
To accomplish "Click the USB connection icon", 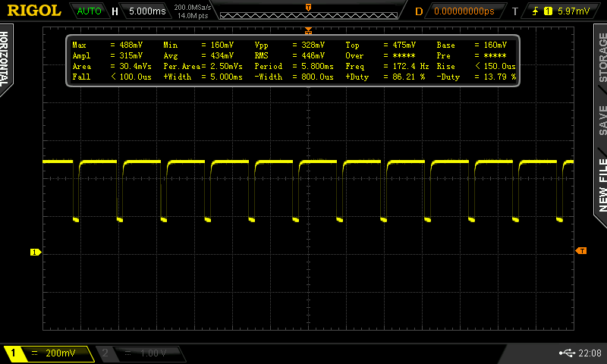I will (x=567, y=353).
